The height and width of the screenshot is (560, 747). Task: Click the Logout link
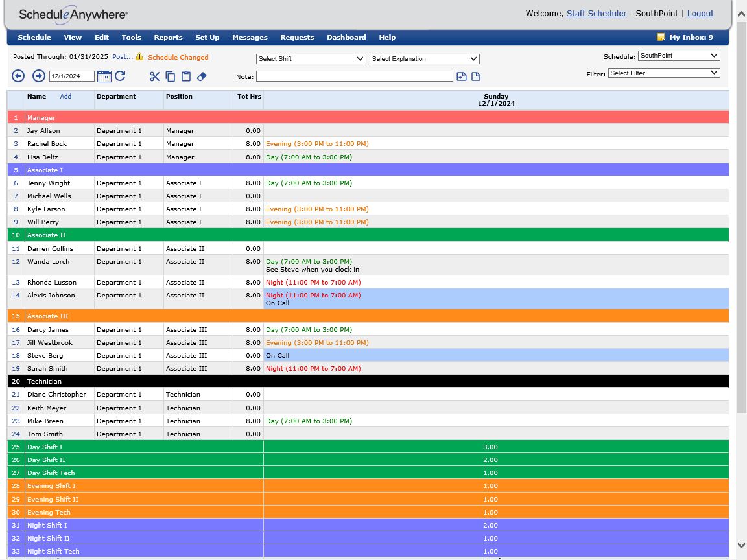click(700, 13)
